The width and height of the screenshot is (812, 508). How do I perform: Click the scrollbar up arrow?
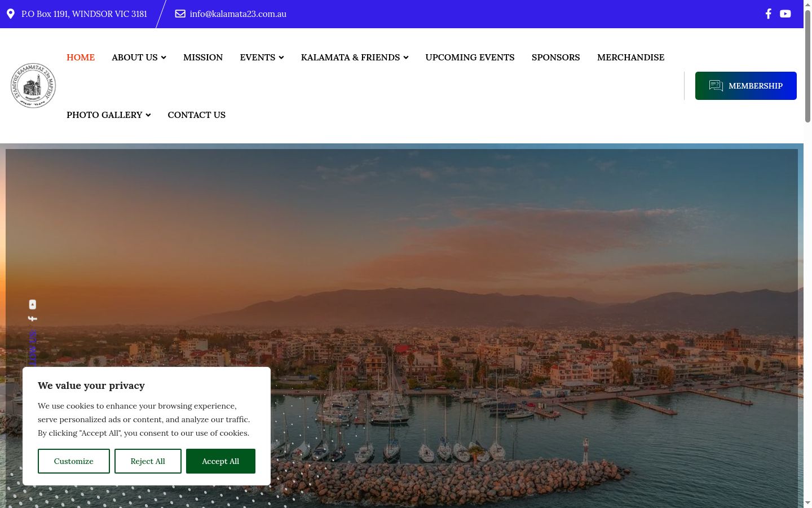coord(807,5)
